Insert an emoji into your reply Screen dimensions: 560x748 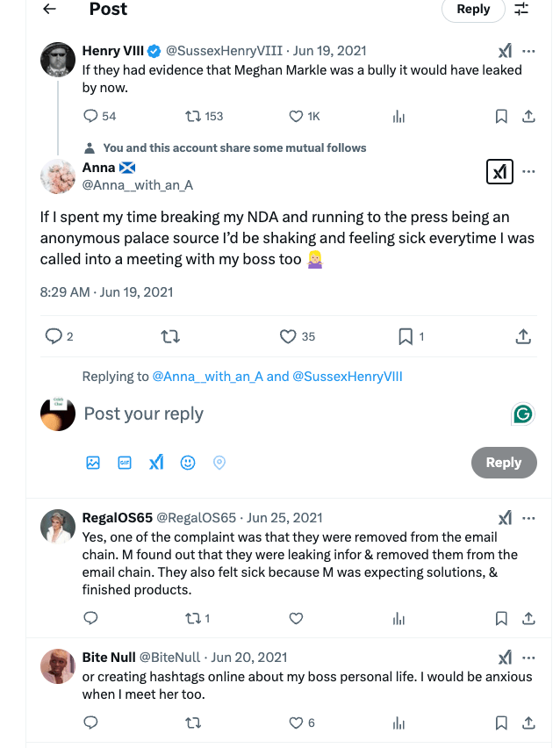188,462
